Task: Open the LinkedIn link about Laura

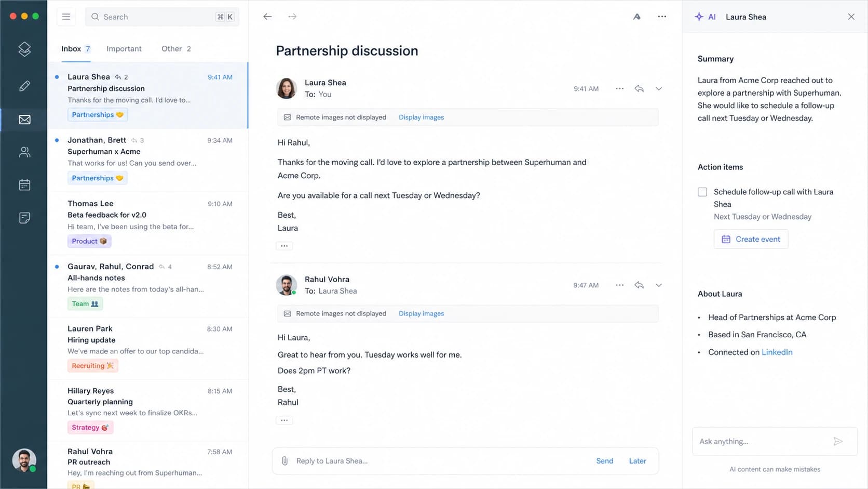Action: (777, 352)
